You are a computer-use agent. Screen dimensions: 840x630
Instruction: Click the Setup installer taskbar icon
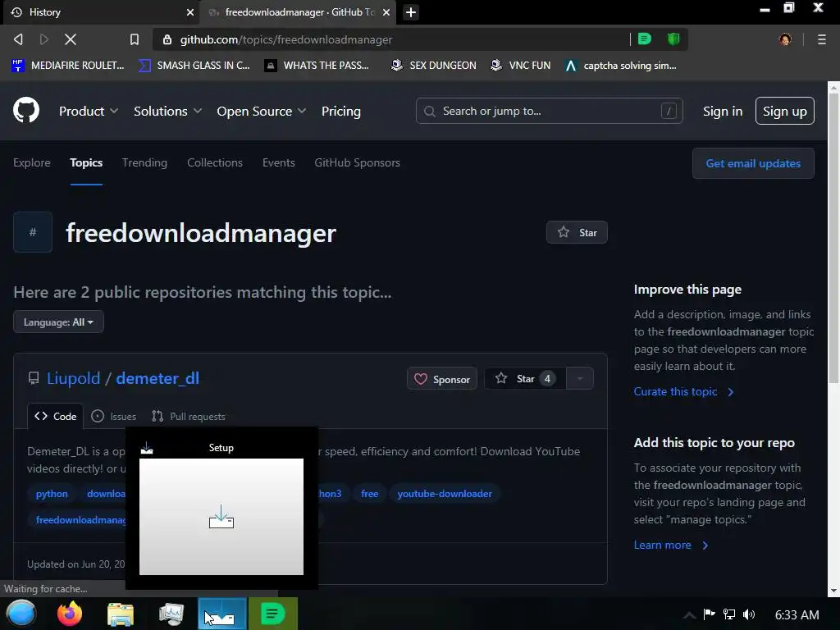pos(221,614)
